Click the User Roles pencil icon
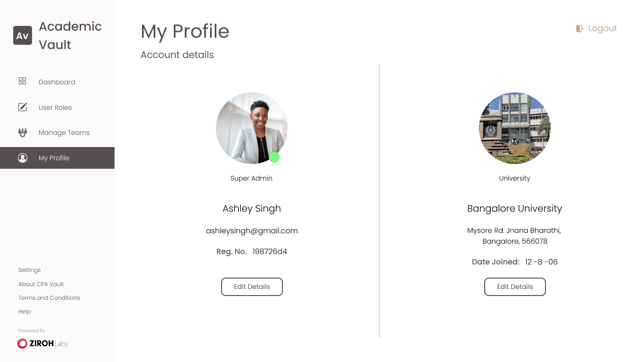The image size is (644, 362). (23, 107)
